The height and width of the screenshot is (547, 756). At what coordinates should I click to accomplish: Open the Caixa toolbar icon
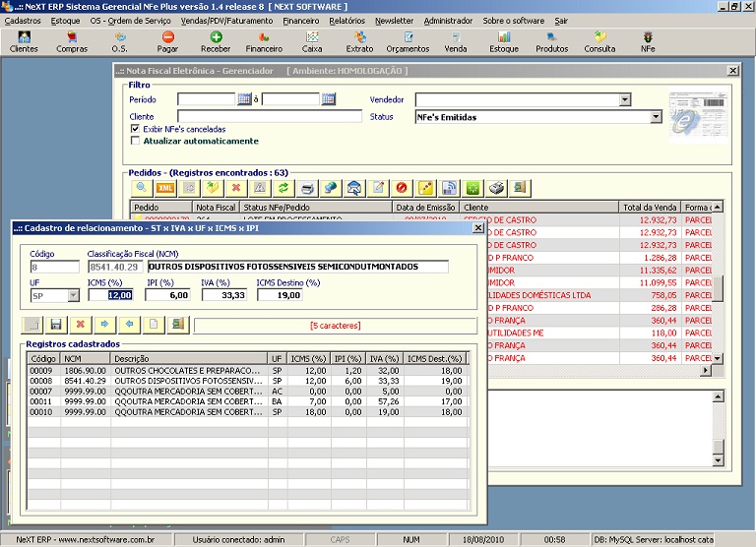click(312, 42)
